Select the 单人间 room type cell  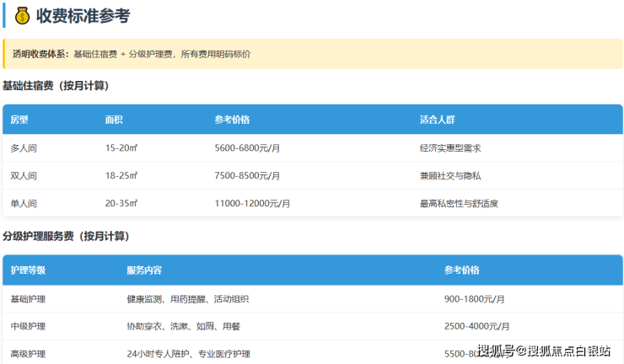24,203
